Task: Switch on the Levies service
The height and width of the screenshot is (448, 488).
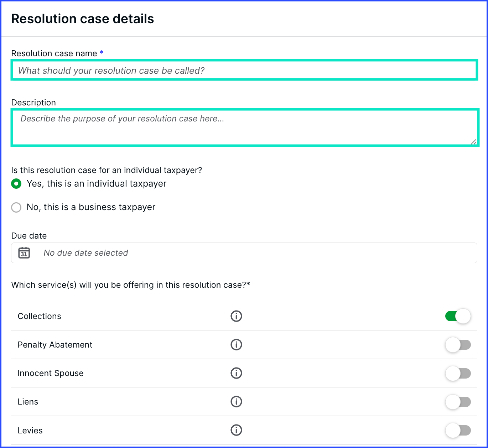Action: [x=458, y=430]
